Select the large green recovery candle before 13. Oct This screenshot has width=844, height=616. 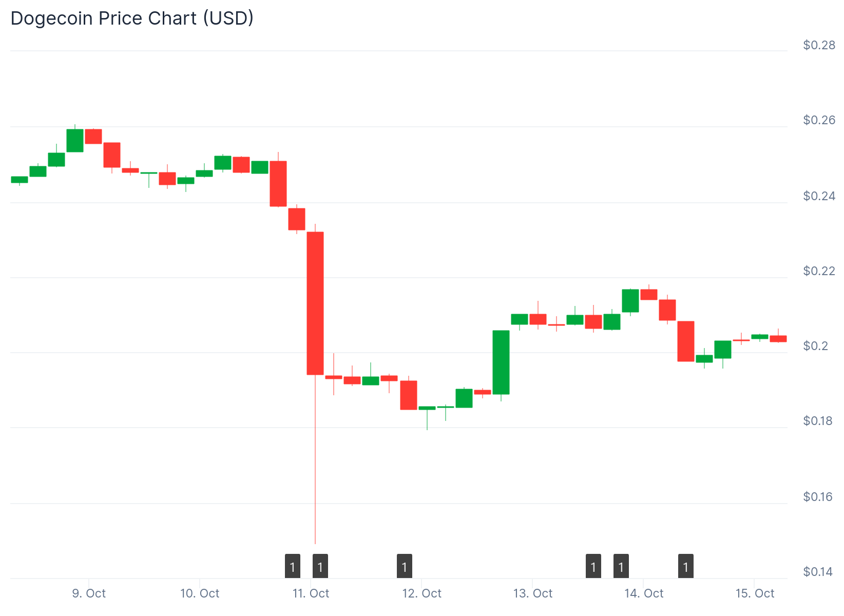click(501, 362)
